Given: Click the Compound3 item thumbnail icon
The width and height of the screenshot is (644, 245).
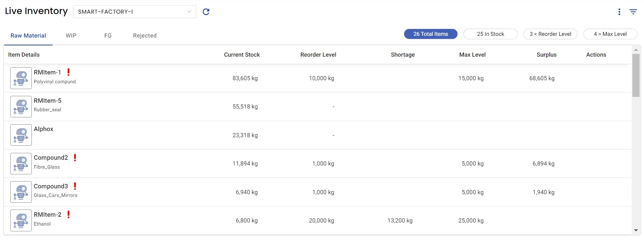Looking at the screenshot, I should click(21, 192).
